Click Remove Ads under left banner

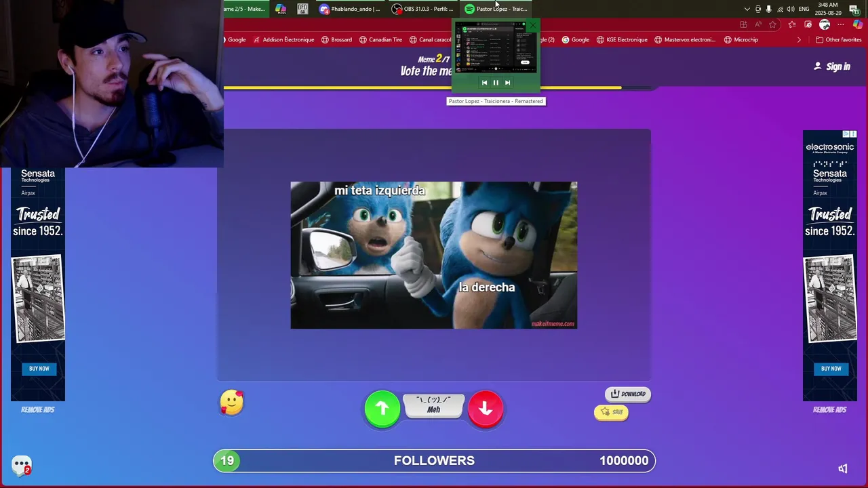click(37, 409)
